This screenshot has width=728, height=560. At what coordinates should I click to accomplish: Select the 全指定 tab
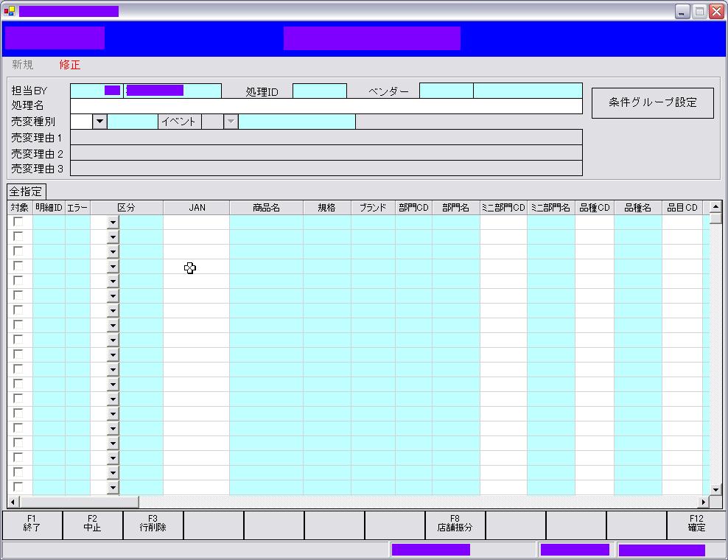[x=26, y=192]
